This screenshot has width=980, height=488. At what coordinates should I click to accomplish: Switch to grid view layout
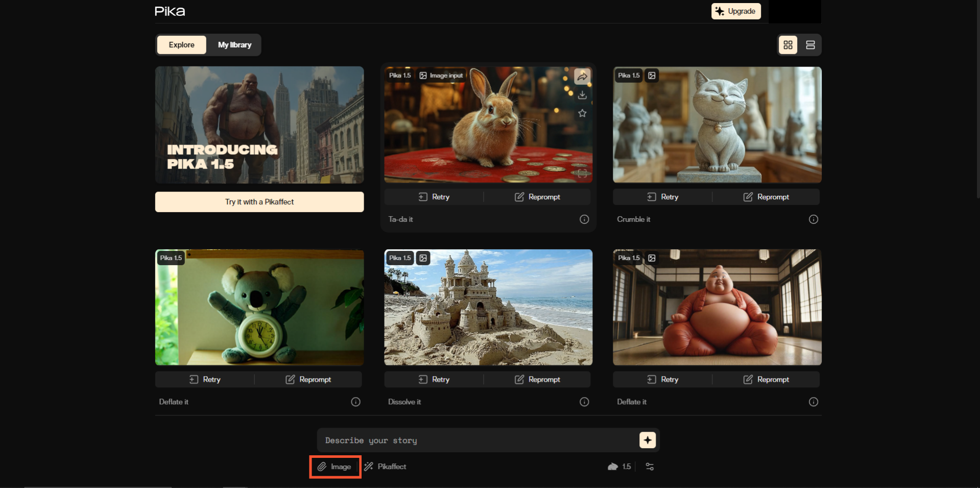point(788,45)
